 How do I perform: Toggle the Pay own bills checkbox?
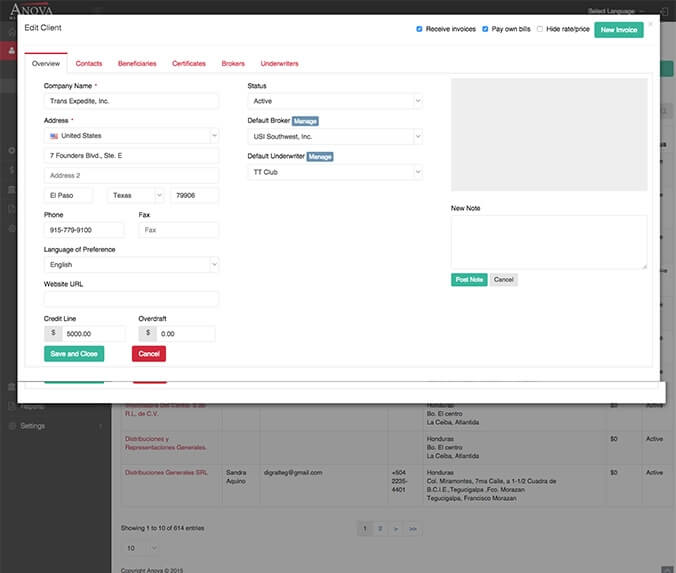[x=485, y=30]
